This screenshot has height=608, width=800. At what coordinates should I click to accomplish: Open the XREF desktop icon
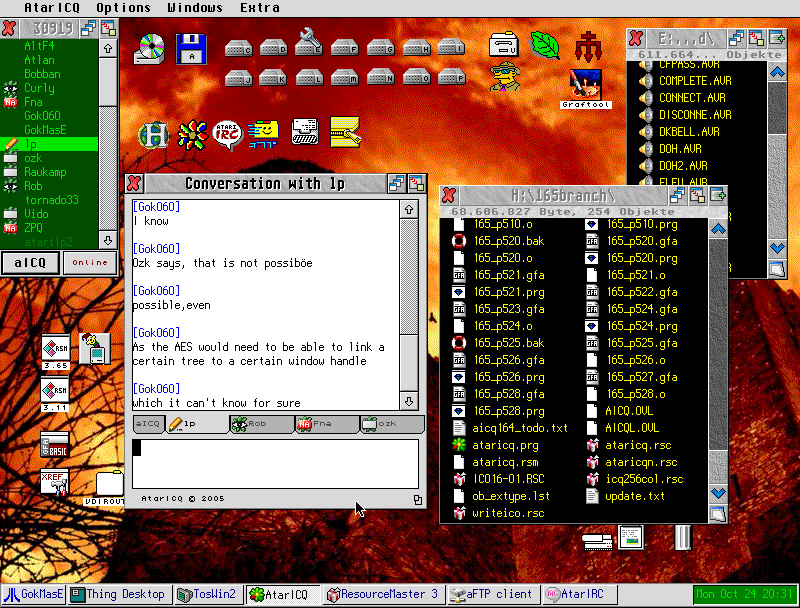[55, 483]
